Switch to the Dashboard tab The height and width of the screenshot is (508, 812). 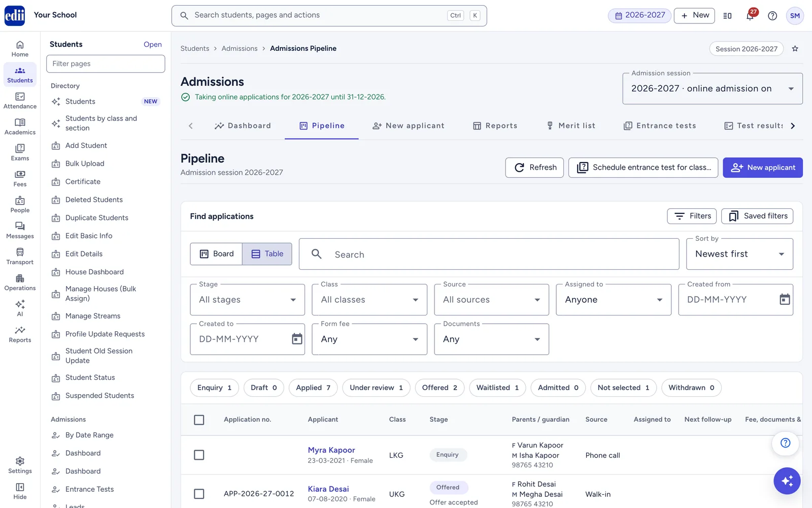243,125
